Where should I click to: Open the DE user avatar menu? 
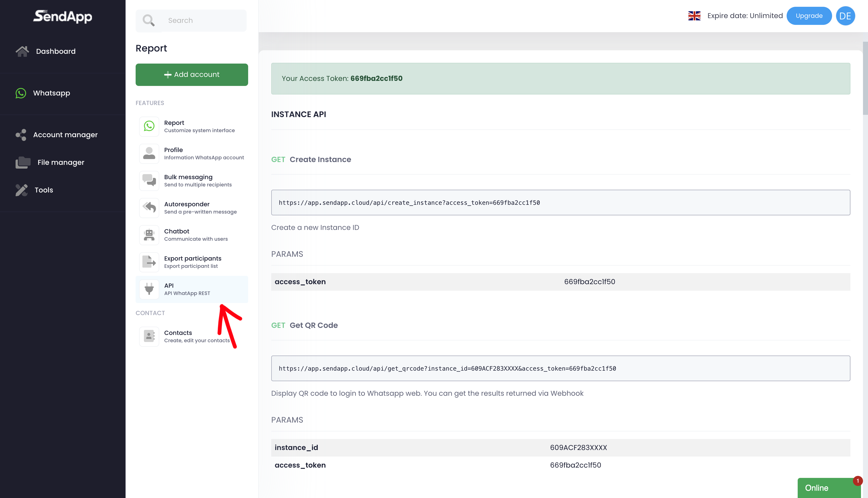(x=845, y=16)
